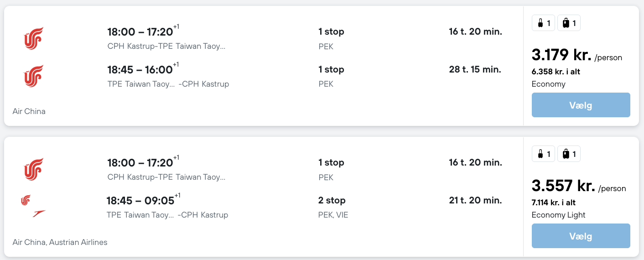
Task: Click the 1 stop label on the 28-hour return
Action: pyautogui.click(x=331, y=69)
